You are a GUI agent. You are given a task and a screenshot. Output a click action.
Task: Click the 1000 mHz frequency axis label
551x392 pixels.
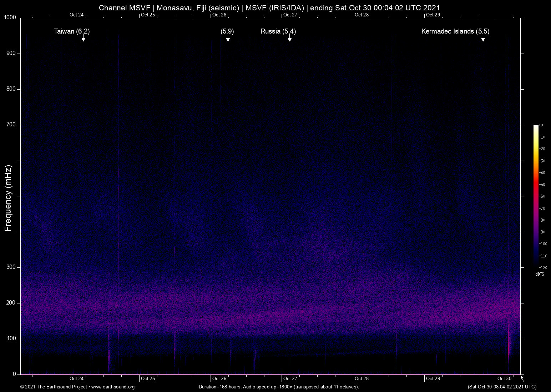[10, 17]
